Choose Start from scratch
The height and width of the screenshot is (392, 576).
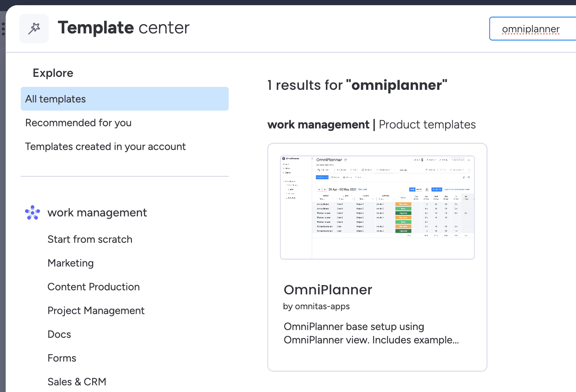click(x=90, y=239)
